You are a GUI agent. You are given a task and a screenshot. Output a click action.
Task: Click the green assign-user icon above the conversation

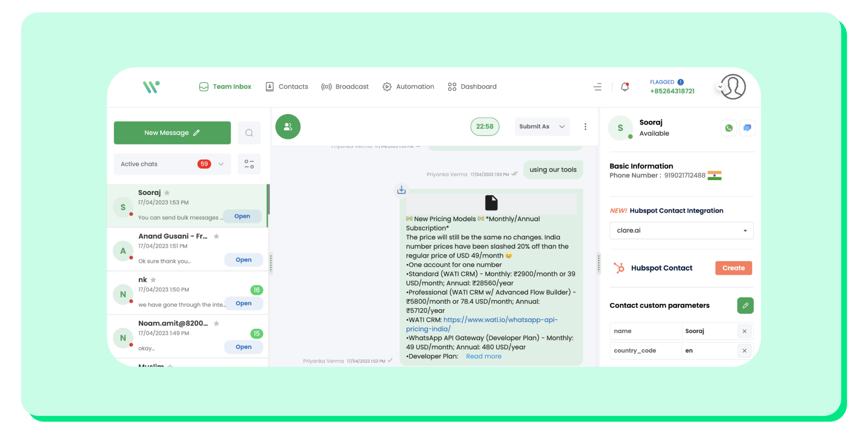pos(288,126)
